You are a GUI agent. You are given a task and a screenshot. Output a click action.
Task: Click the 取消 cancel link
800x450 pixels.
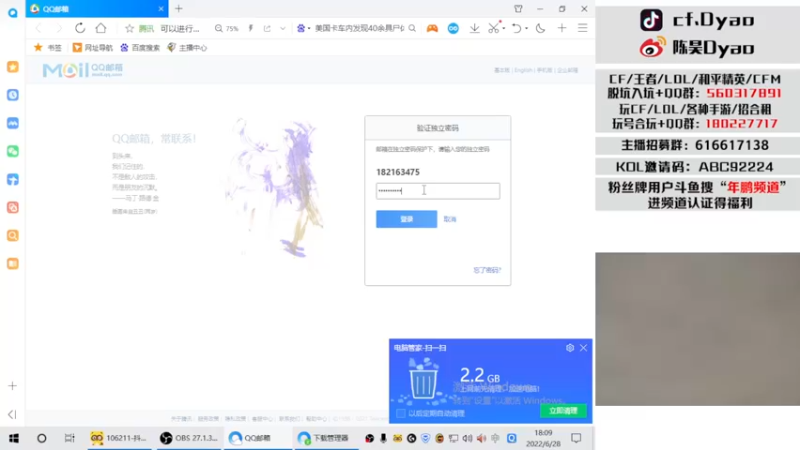tap(449, 219)
